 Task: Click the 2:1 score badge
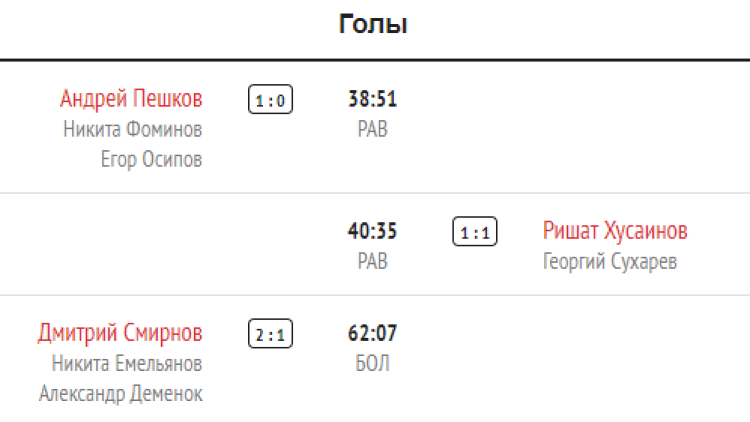point(270,334)
